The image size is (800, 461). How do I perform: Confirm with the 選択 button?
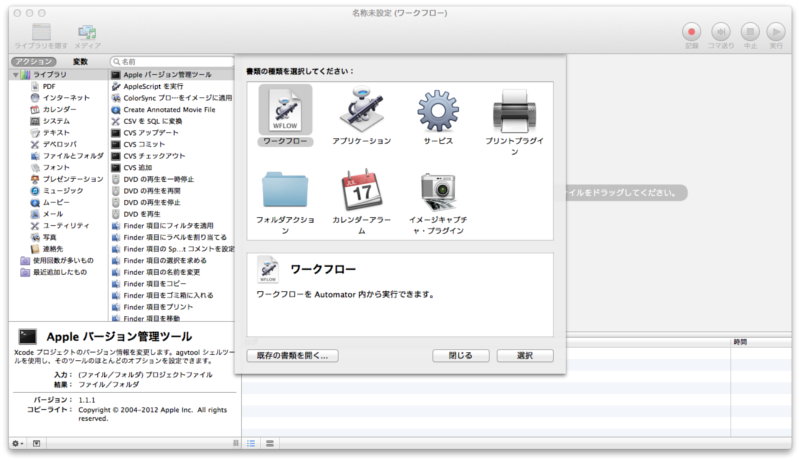pos(525,355)
